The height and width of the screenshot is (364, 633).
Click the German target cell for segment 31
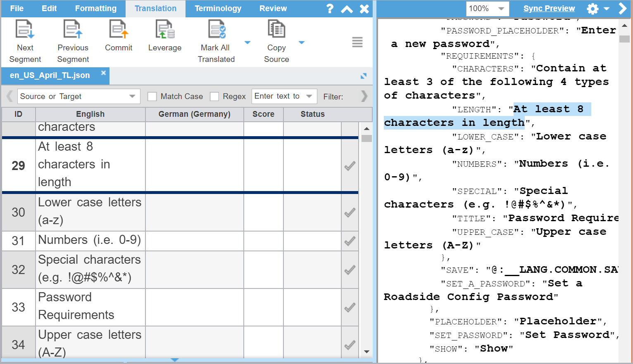(194, 241)
